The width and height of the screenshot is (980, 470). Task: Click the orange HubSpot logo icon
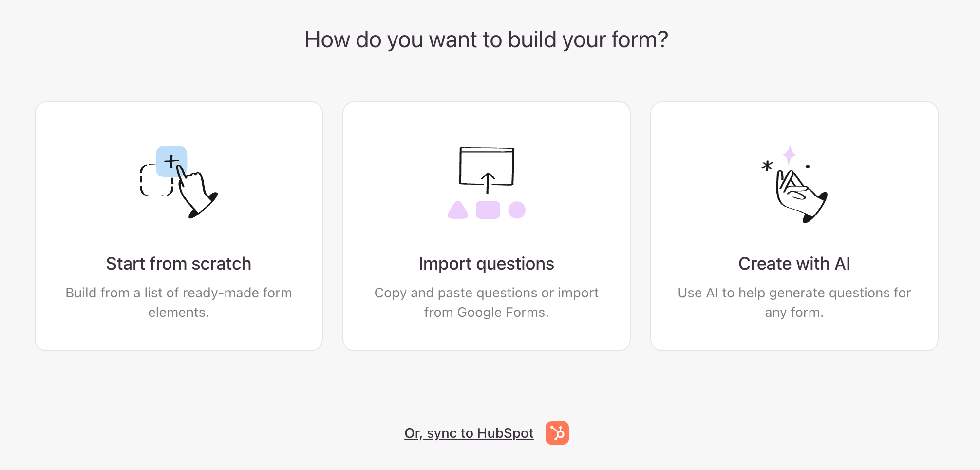tap(557, 433)
